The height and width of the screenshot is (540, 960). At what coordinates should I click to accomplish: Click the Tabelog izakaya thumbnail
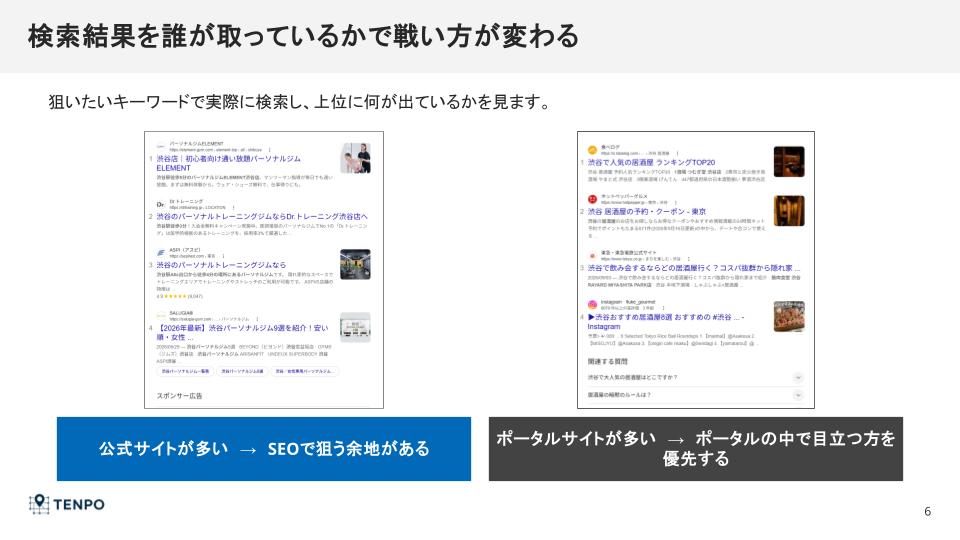pos(789,162)
